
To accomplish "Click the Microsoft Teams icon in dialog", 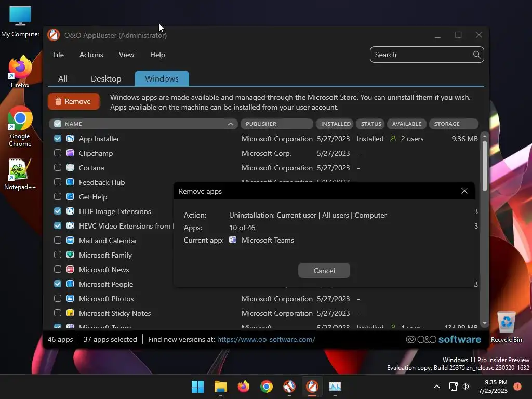I will click(x=233, y=240).
